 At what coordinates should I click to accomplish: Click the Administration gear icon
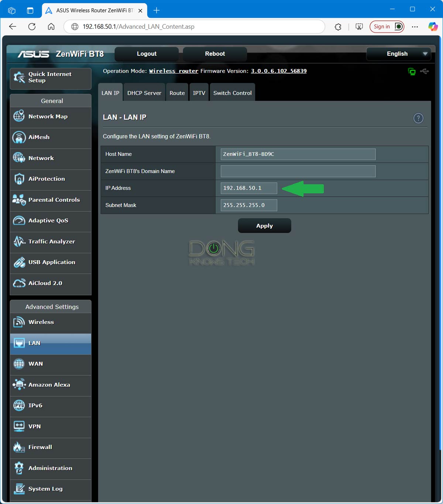19,468
